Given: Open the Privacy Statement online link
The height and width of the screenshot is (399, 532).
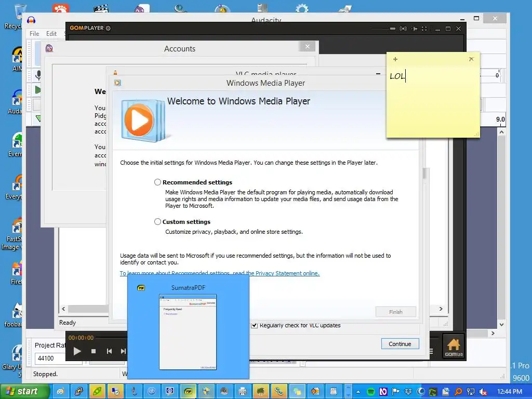Looking at the screenshot, I should 220,273.
